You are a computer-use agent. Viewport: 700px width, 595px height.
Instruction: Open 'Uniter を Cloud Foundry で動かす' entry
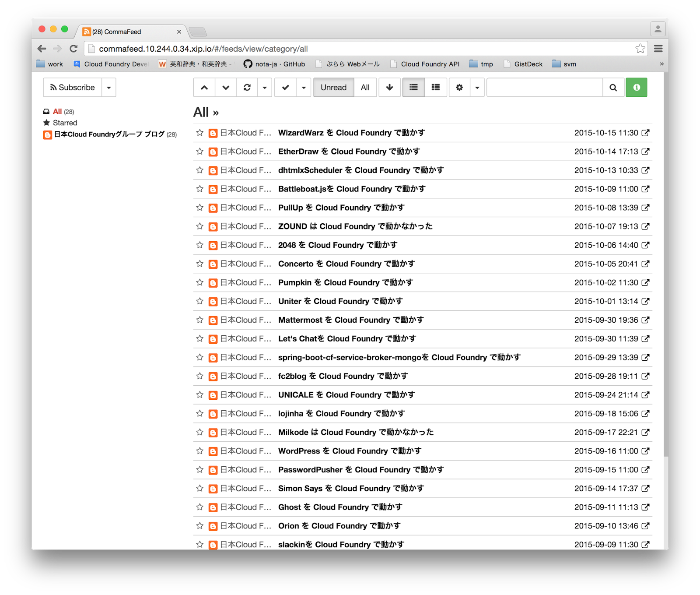coord(340,301)
